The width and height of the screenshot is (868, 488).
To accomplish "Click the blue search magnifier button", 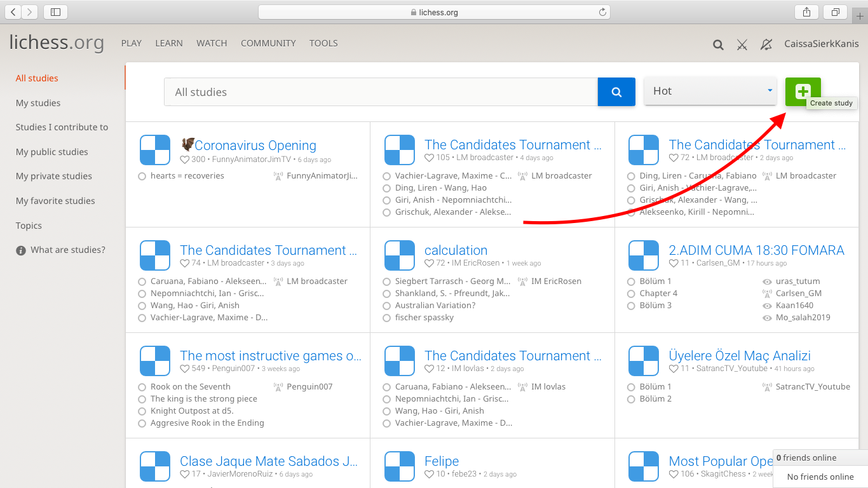I will [x=616, y=92].
